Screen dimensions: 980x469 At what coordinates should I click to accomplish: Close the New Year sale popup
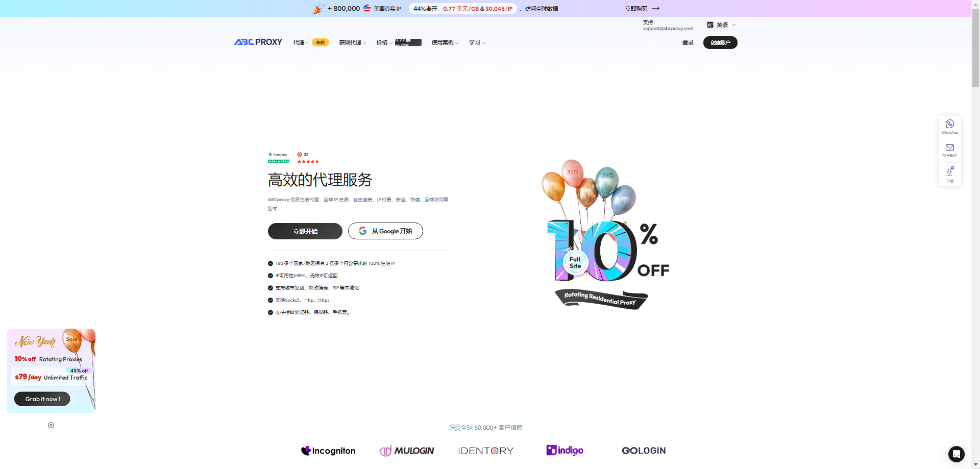tap(51, 425)
